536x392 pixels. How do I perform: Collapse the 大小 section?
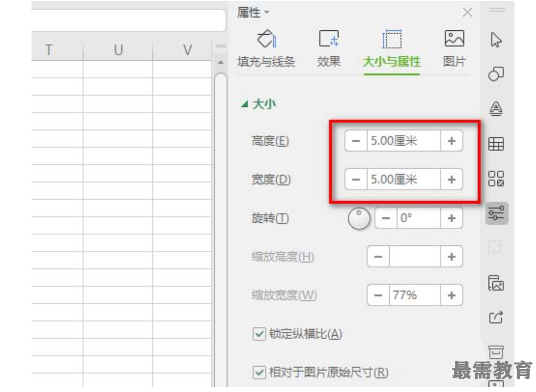tap(245, 104)
